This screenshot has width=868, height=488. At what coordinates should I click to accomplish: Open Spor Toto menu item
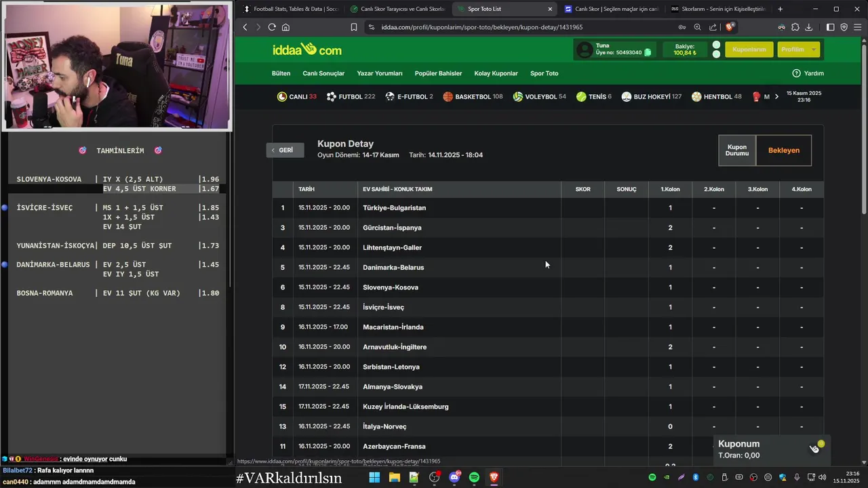544,73
